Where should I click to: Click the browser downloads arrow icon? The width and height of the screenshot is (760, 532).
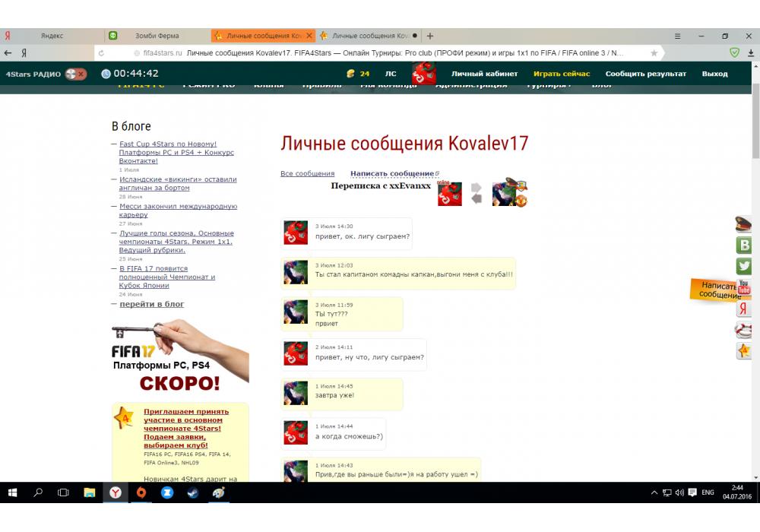[x=751, y=53]
